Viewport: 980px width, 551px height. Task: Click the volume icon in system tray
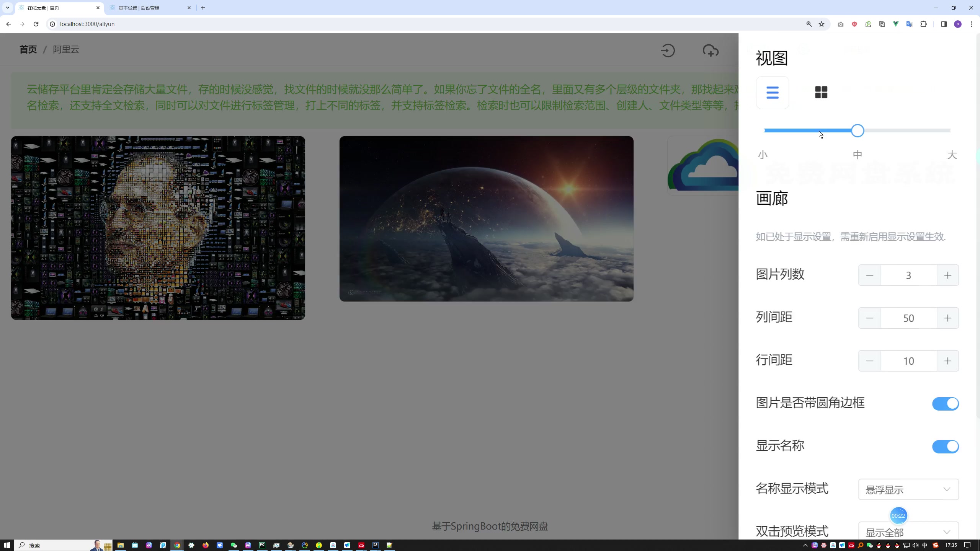[x=915, y=545]
